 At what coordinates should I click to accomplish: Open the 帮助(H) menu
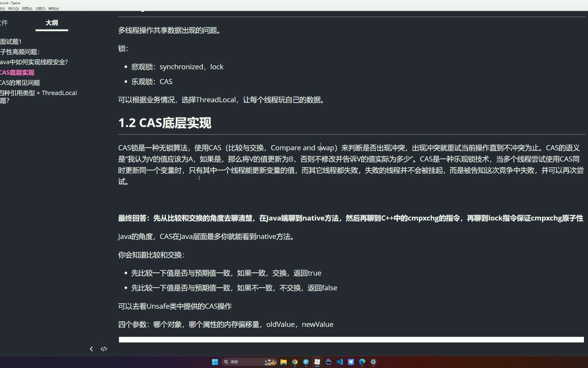pyautogui.click(x=54, y=9)
